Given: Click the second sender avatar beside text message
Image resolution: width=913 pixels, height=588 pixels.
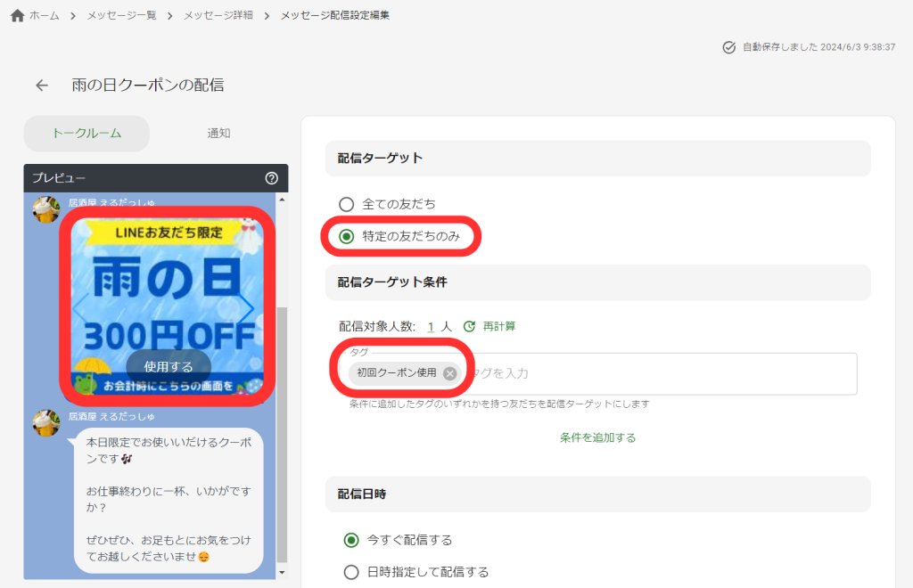Looking at the screenshot, I should [x=46, y=423].
